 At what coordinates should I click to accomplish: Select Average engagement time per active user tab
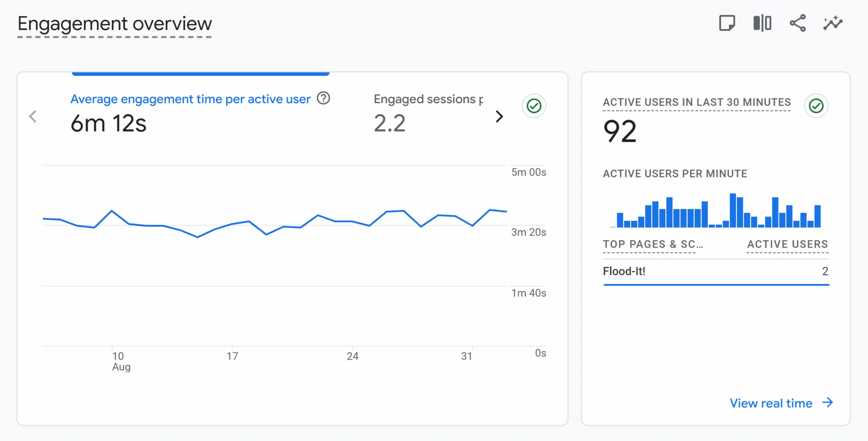[x=190, y=99]
